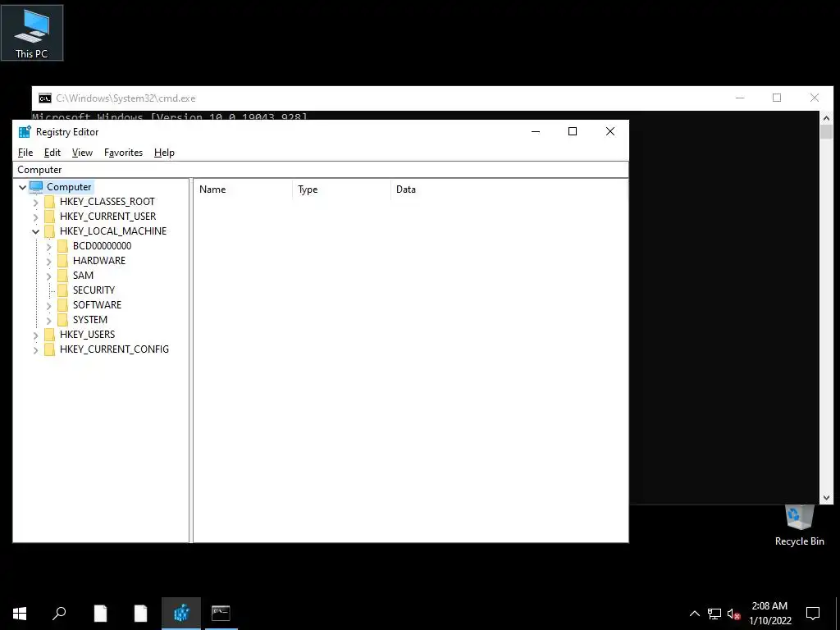Open the View menu
Viewport: 840px width, 630px height.
[x=82, y=153]
